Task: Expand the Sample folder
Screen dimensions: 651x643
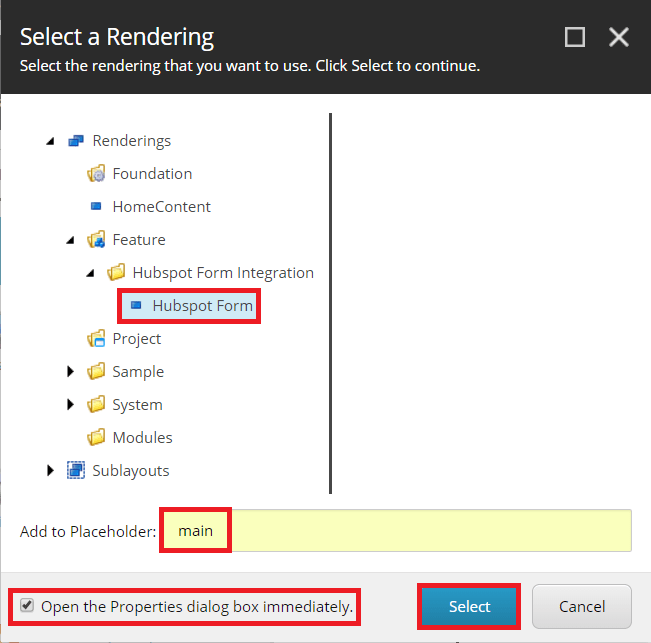Action: click(70, 372)
